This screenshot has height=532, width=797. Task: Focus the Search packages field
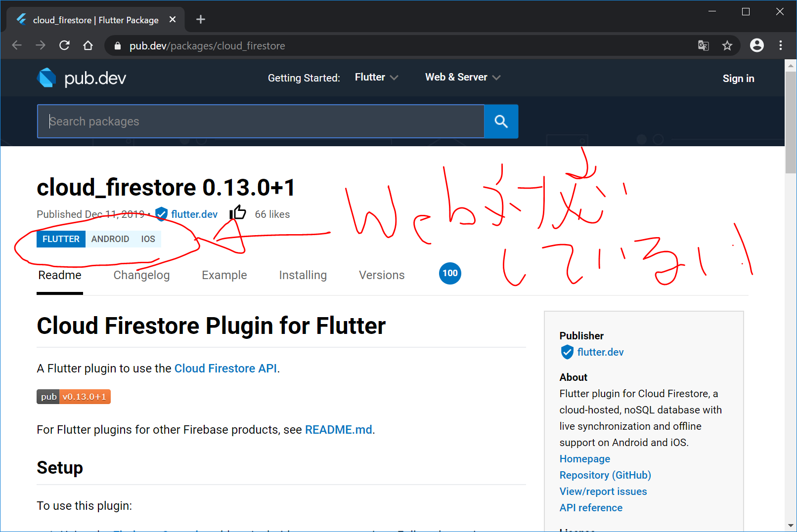point(261,122)
